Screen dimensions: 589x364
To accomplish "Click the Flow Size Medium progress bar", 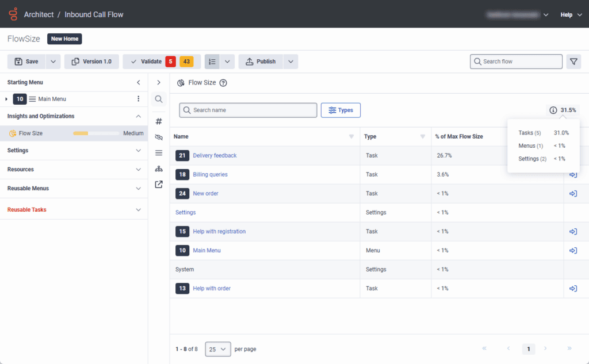I will point(95,132).
